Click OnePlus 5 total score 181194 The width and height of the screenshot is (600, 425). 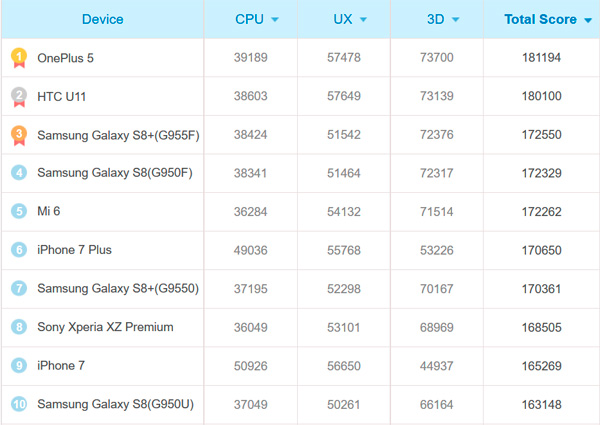541,58
